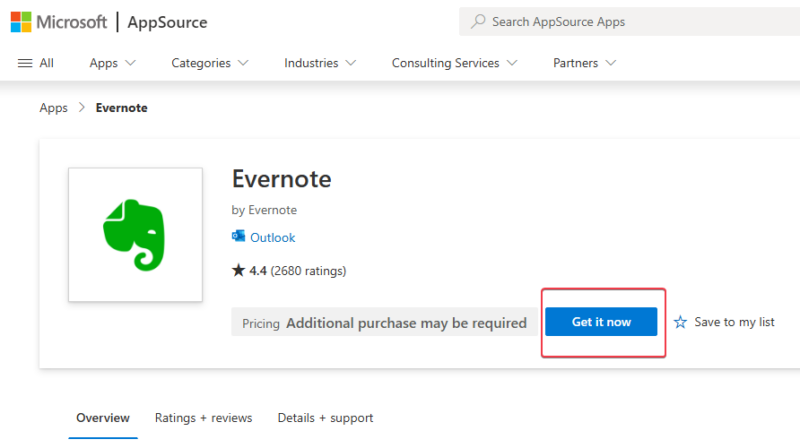
Task: Click the 'by Evernote' publisher text
Action: [264, 210]
